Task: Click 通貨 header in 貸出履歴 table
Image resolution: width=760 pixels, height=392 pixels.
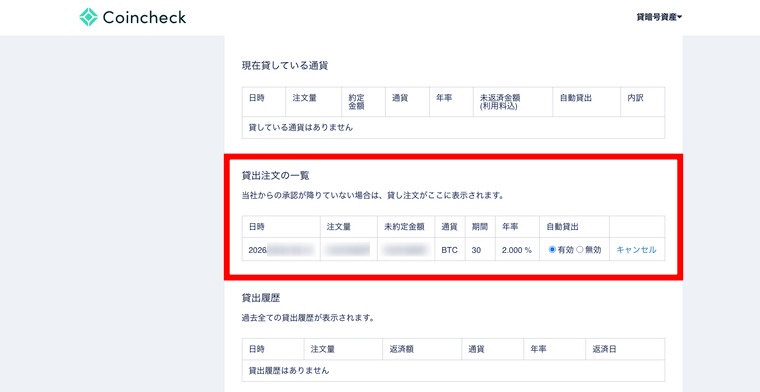Action: click(493, 349)
